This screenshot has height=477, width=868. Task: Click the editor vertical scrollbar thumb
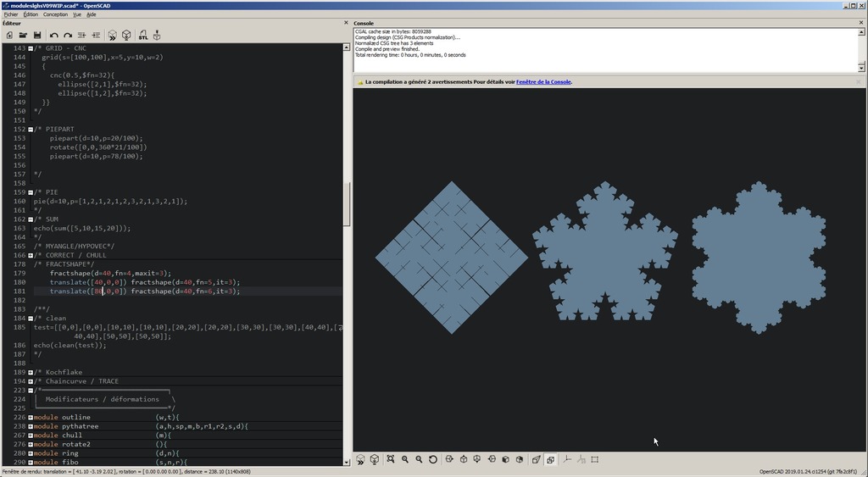pyautogui.click(x=347, y=204)
